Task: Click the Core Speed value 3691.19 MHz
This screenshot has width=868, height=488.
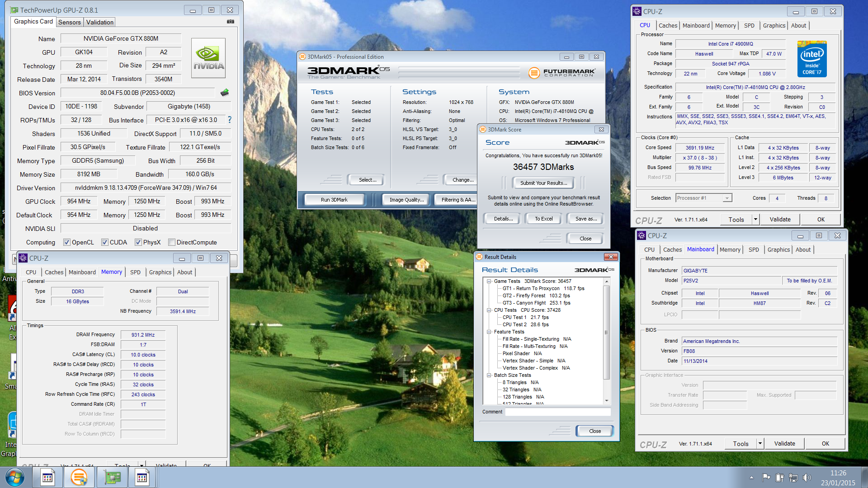Action: (x=700, y=148)
